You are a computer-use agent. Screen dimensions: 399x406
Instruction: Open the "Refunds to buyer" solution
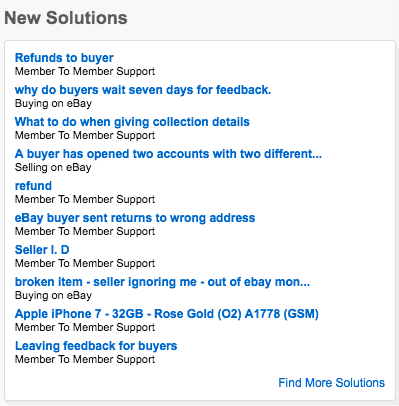pos(64,58)
